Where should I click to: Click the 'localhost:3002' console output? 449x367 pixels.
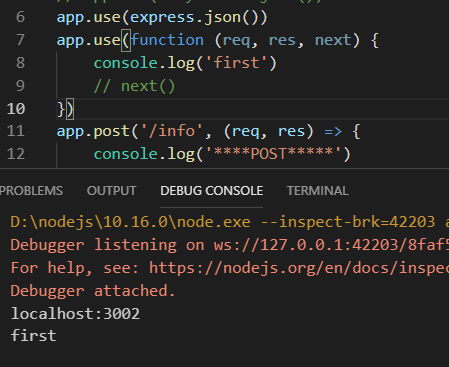(x=75, y=314)
